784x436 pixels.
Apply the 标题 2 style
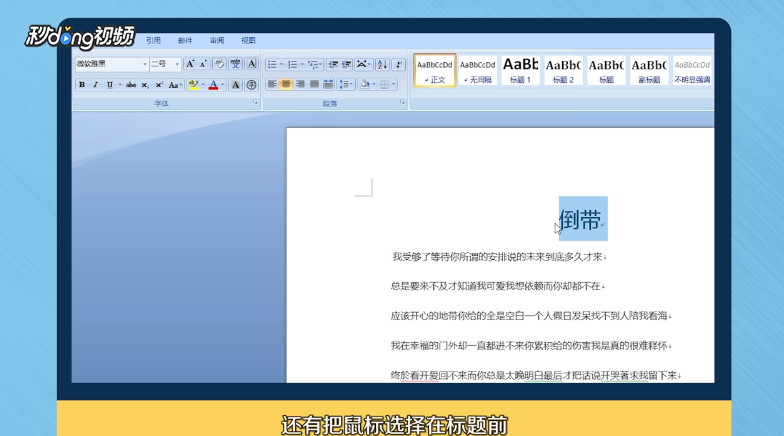pos(564,70)
